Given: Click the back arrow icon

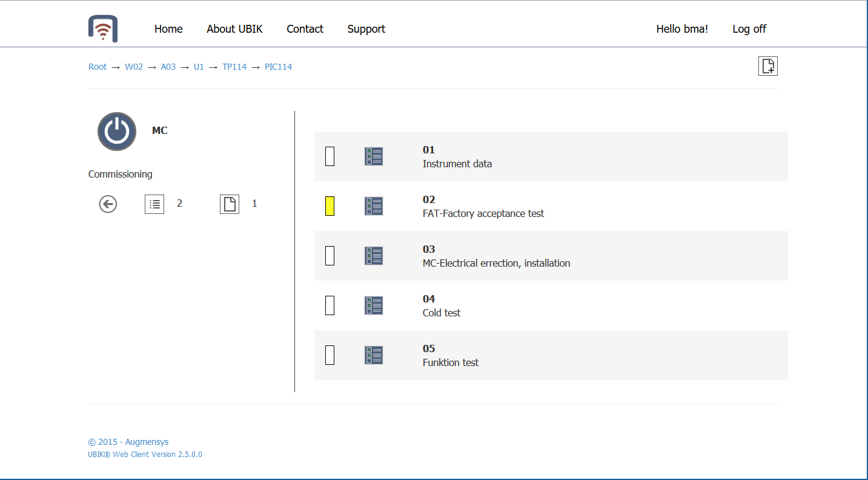Looking at the screenshot, I should click(108, 204).
